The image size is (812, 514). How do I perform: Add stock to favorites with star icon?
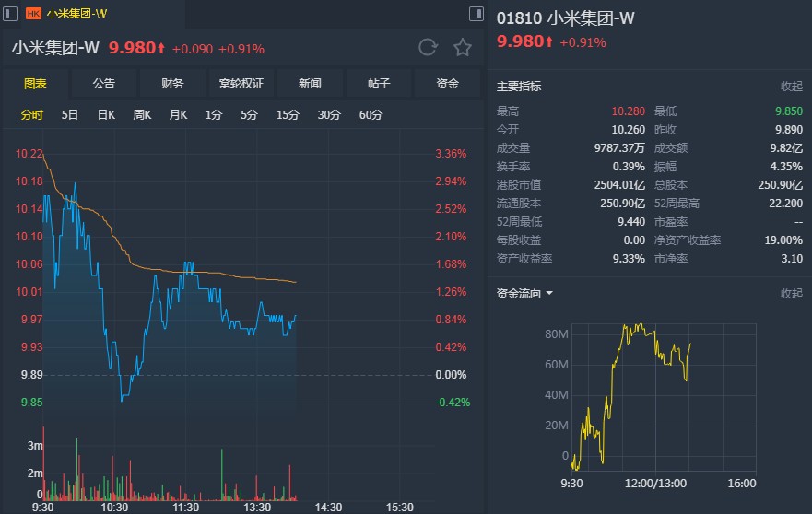point(462,47)
